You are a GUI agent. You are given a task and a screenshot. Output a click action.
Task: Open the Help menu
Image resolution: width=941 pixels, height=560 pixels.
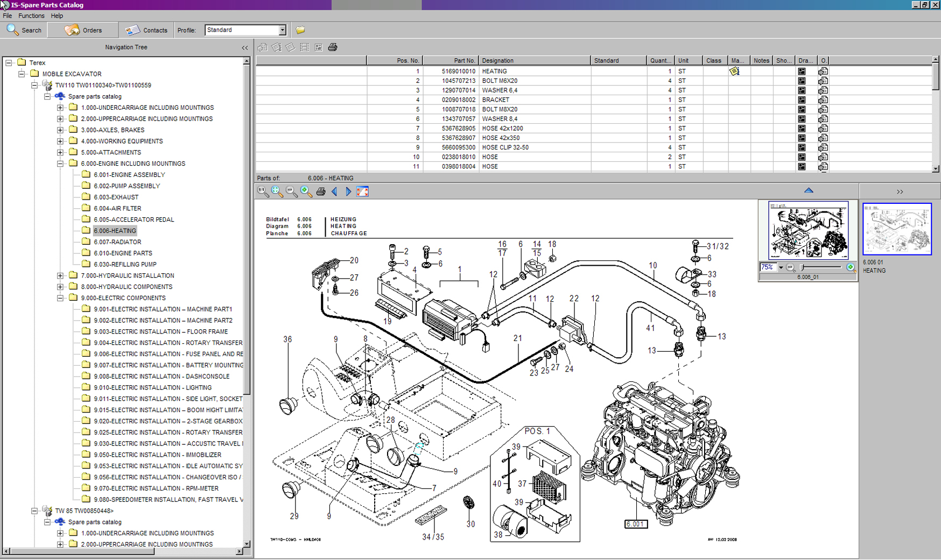tap(57, 16)
